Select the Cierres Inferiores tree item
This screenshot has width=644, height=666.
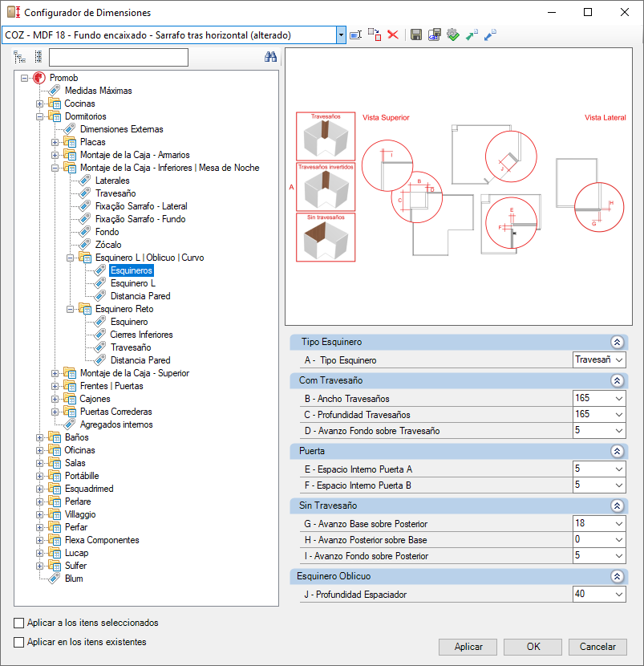[x=141, y=335]
